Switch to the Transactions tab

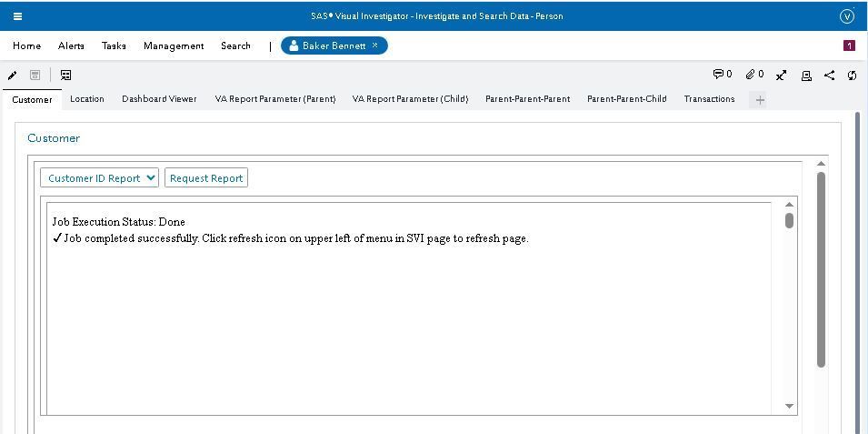[709, 99]
